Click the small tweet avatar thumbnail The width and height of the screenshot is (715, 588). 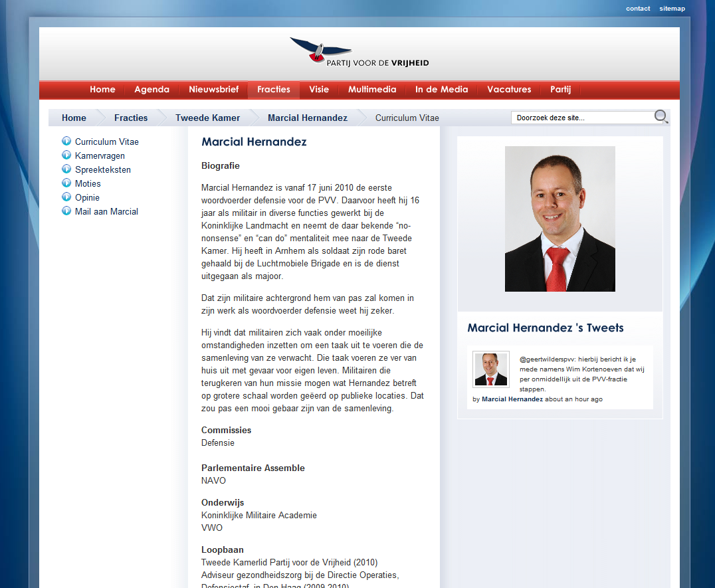pos(490,369)
